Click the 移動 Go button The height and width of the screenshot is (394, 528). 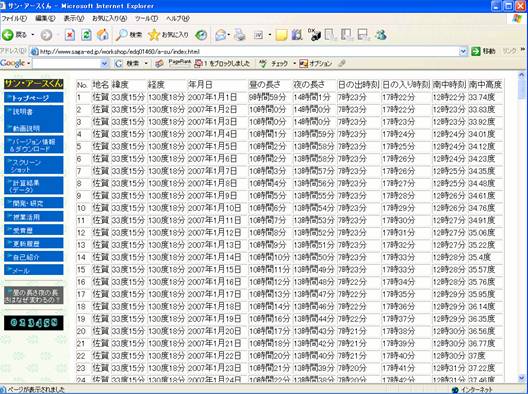(484, 52)
